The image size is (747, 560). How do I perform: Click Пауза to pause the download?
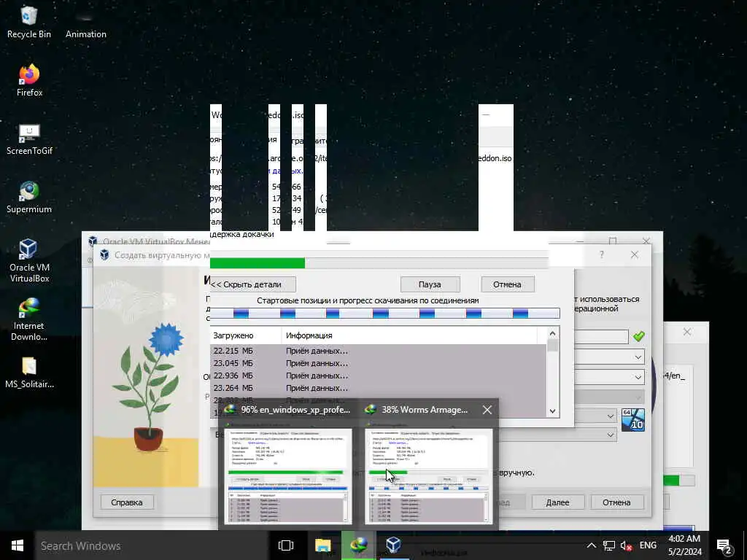tap(430, 284)
